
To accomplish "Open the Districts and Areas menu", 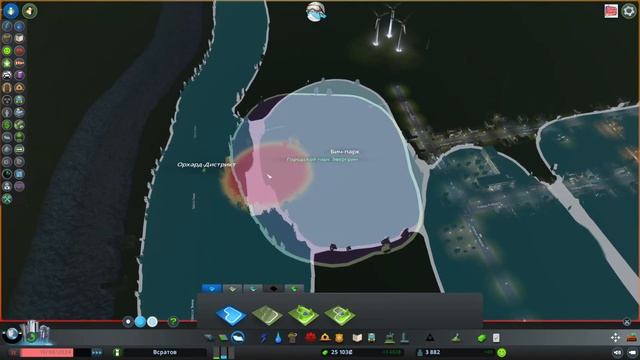I will [x=238, y=338].
